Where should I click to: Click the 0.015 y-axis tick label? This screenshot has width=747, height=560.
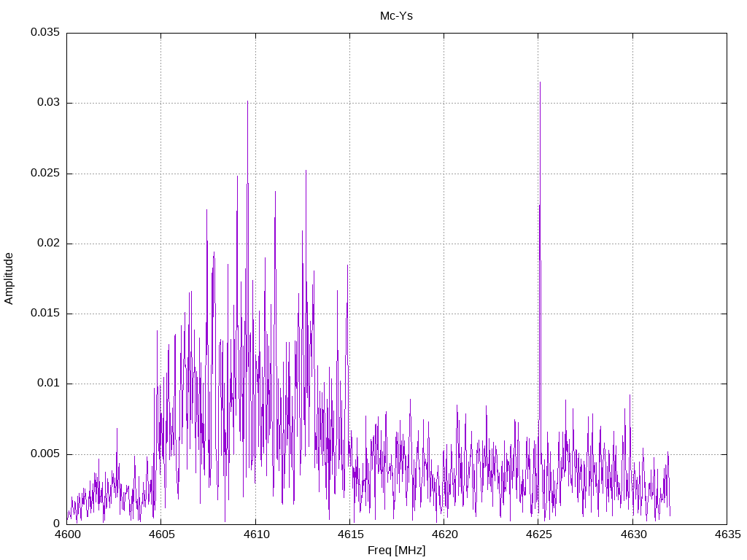click(44, 314)
